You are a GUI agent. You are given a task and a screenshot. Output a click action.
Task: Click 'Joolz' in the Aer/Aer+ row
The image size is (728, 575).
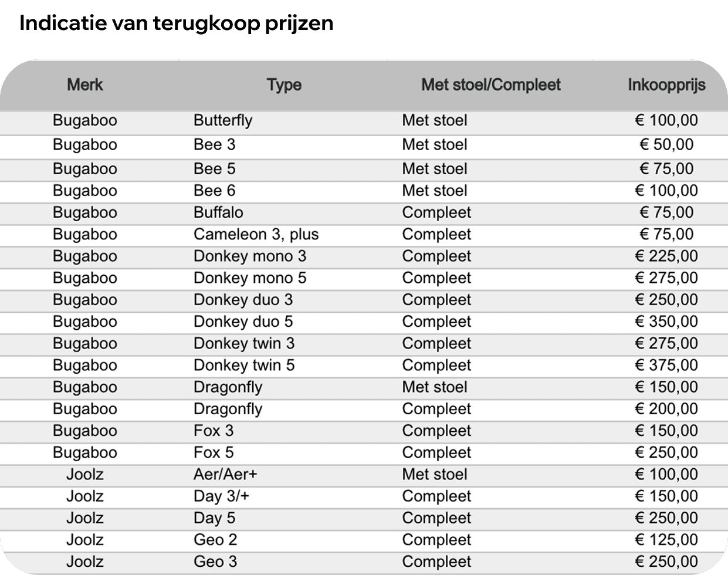85,474
